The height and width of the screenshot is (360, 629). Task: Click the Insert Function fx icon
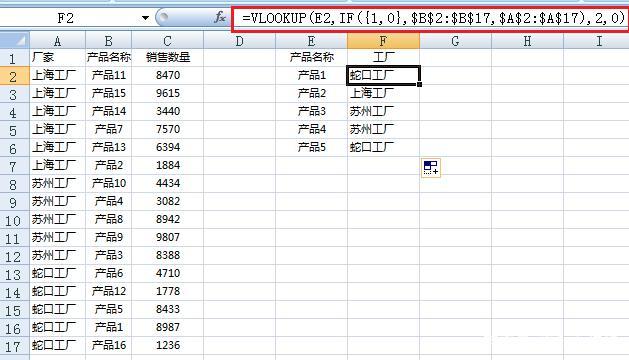point(220,17)
